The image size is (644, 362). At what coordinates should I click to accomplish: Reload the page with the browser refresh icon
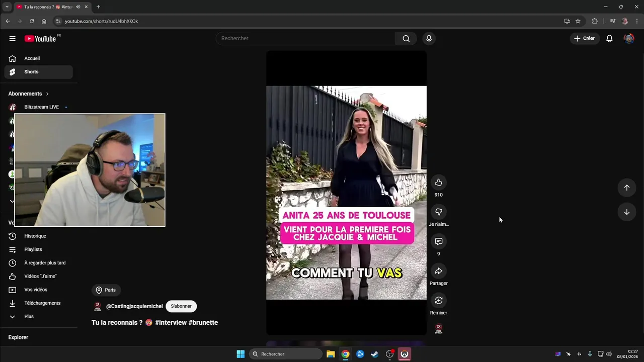tap(32, 21)
